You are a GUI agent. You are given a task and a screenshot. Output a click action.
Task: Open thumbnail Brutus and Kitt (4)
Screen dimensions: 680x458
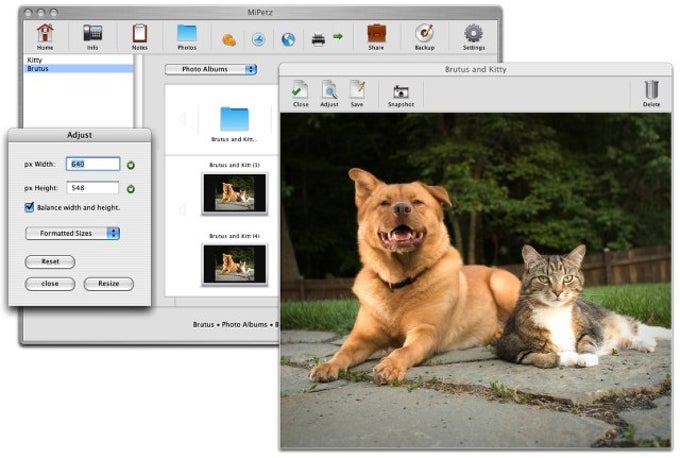point(234,264)
